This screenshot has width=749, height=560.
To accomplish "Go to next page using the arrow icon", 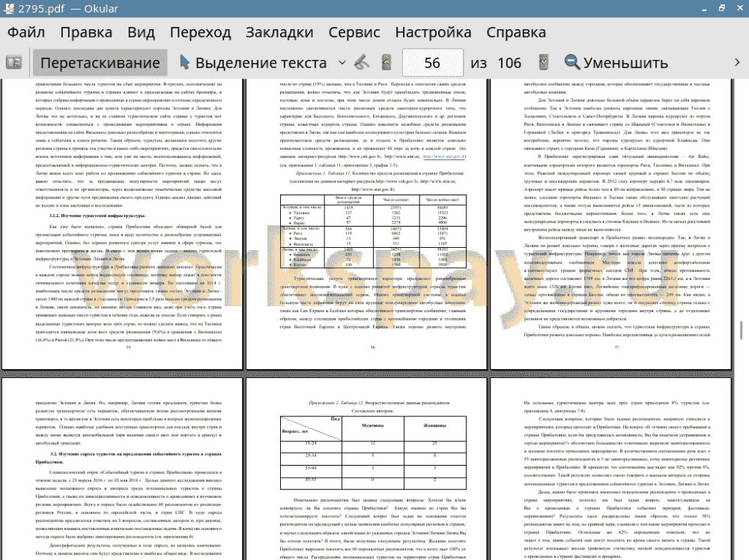I will [x=543, y=63].
